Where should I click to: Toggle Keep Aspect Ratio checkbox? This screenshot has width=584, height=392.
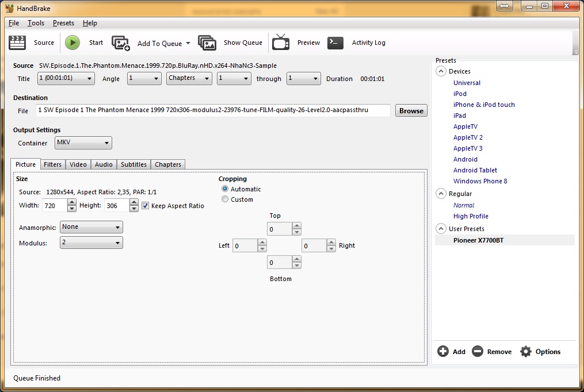point(145,206)
